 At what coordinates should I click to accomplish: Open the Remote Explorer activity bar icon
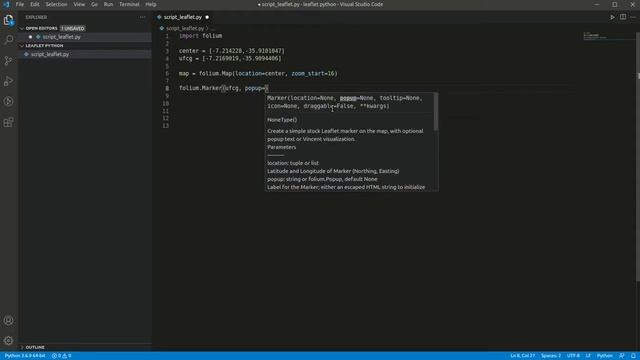tap(9, 101)
